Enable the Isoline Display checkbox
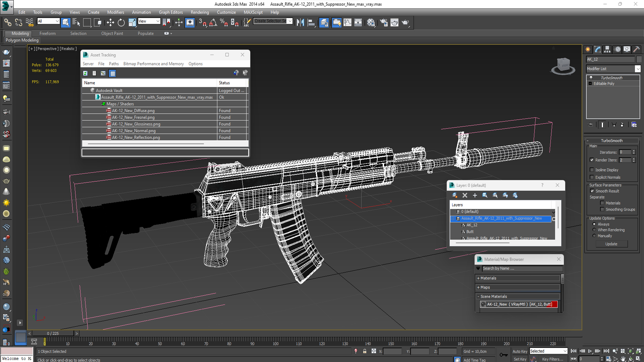This screenshot has height=362, width=644. pyautogui.click(x=592, y=170)
